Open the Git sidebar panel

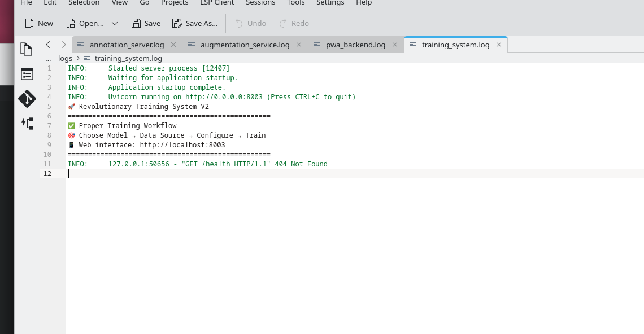pyautogui.click(x=27, y=99)
